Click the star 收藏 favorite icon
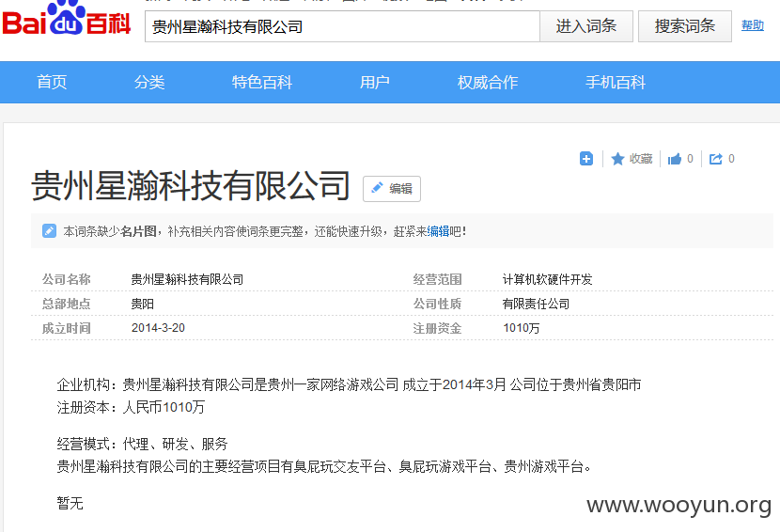The image size is (780, 532). click(617, 159)
